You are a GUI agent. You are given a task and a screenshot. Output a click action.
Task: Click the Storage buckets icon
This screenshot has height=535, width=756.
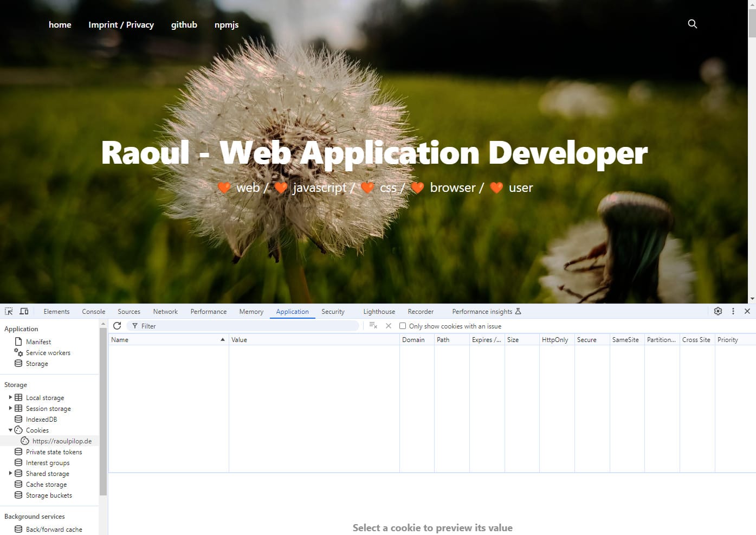coord(18,495)
